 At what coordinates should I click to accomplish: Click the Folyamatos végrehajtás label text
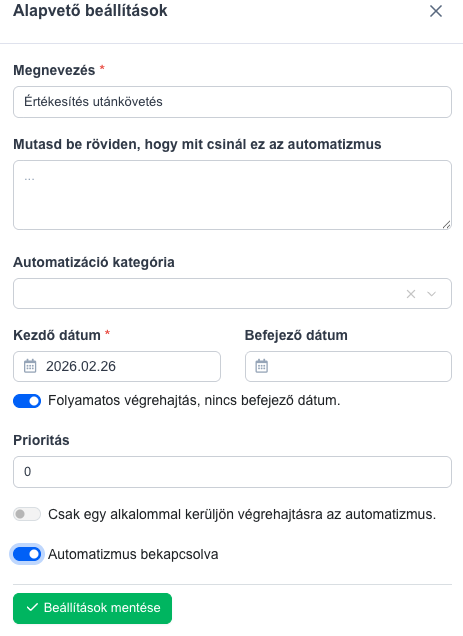tap(194, 401)
